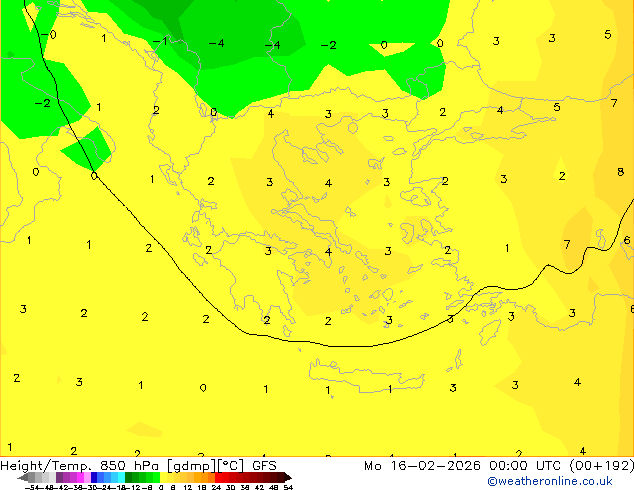The height and width of the screenshot is (490, 634).
Task: Click the date "Mo 16-02-2026"
Action: coord(423,466)
